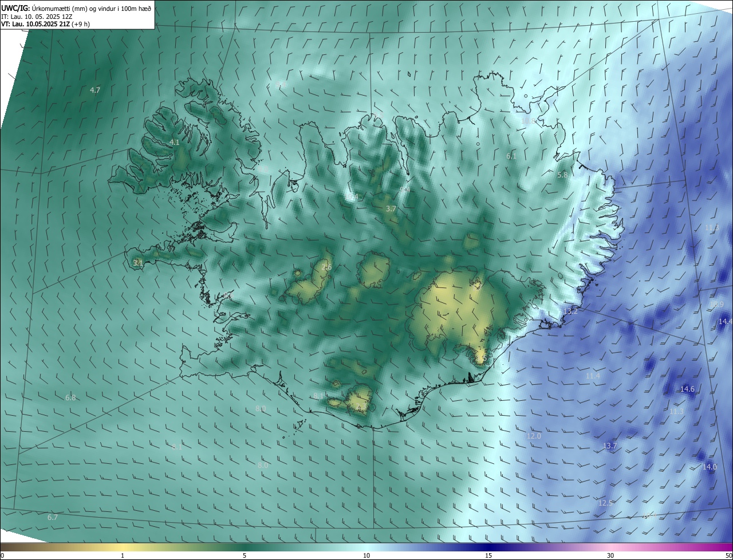Viewport: 733px width, 560px height.
Task: Click the 1 tick label on the colour scale
Action: [123, 555]
